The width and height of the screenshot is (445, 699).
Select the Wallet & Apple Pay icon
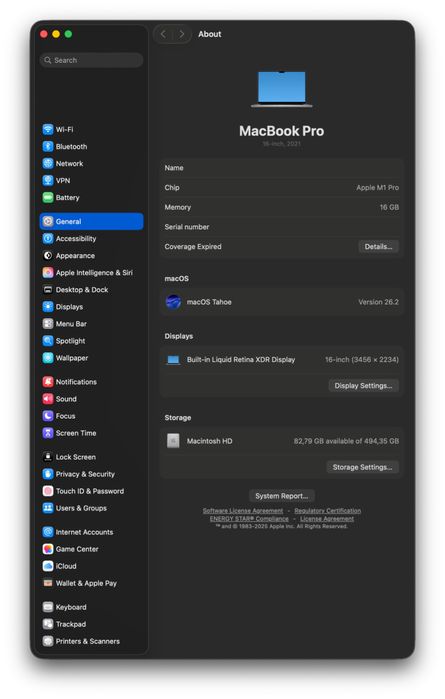tap(48, 583)
